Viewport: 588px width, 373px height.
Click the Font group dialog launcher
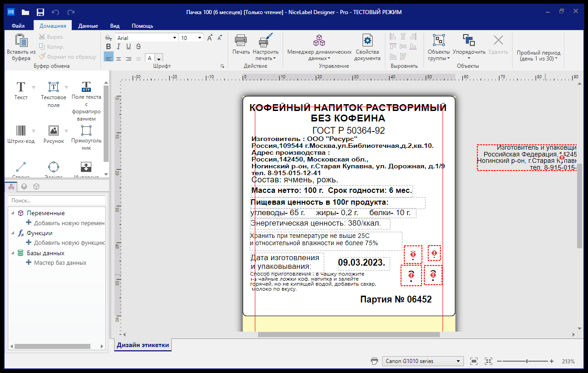[x=222, y=66]
